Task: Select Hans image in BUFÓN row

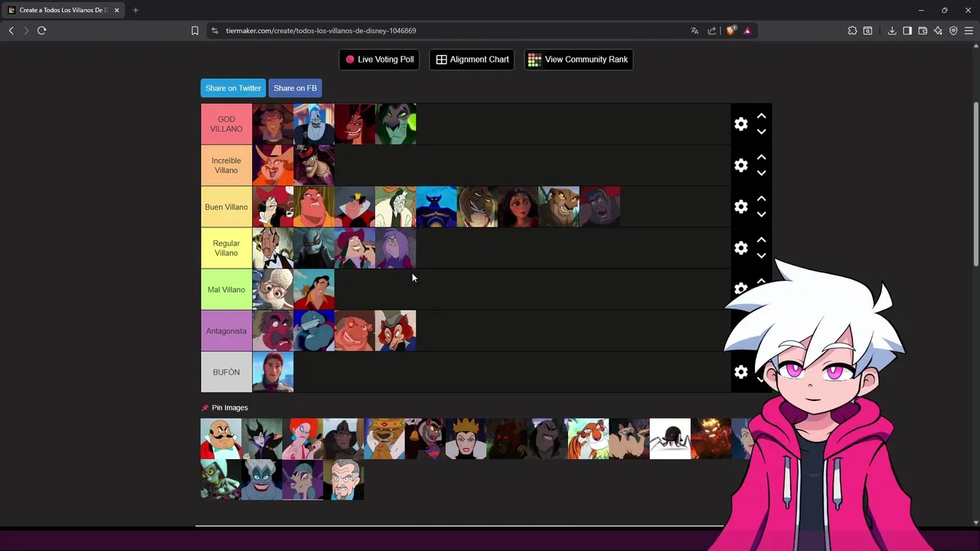Action: (x=273, y=372)
